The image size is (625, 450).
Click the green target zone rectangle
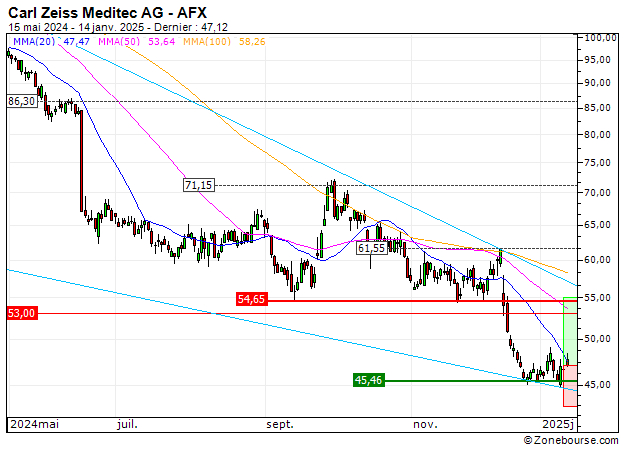tap(570, 331)
